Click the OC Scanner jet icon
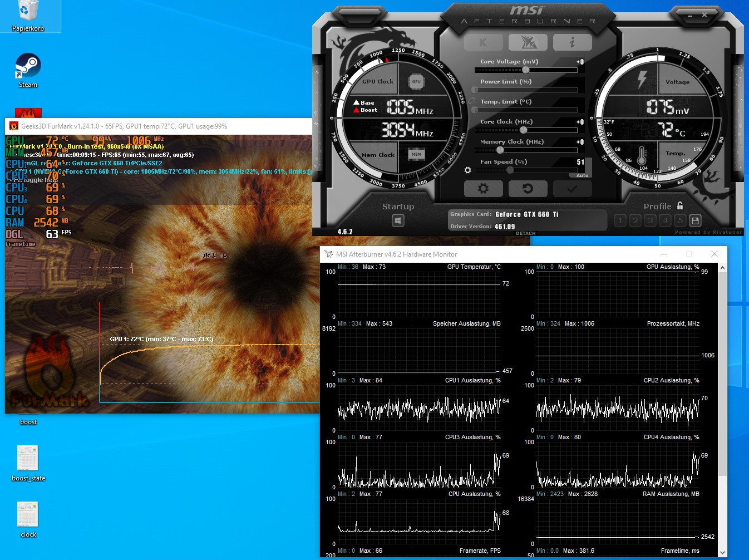 point(528,42)
